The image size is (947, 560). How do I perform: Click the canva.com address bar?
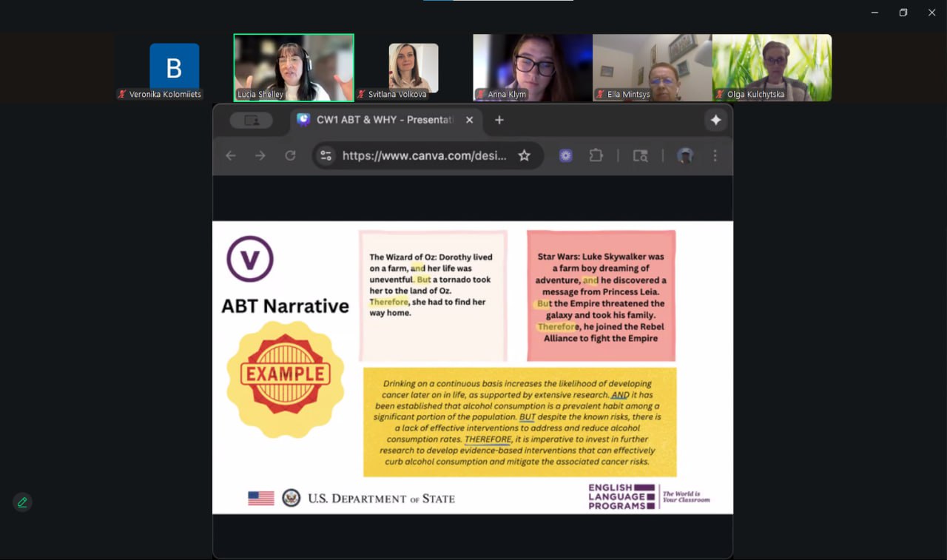424,155
